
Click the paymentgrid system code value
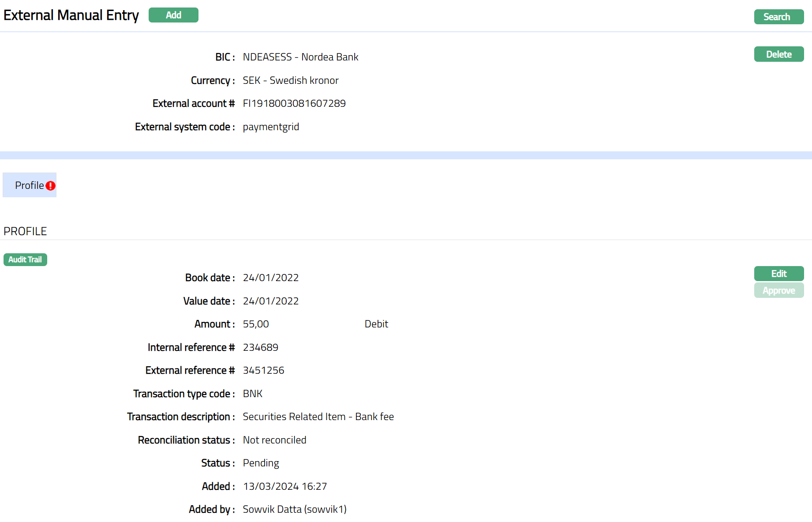coord(271,127)
